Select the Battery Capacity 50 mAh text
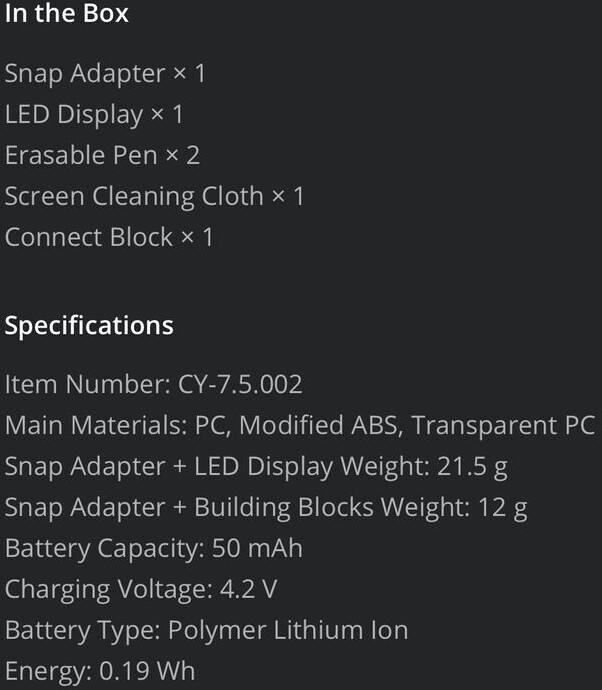 [x=154, y=549]
